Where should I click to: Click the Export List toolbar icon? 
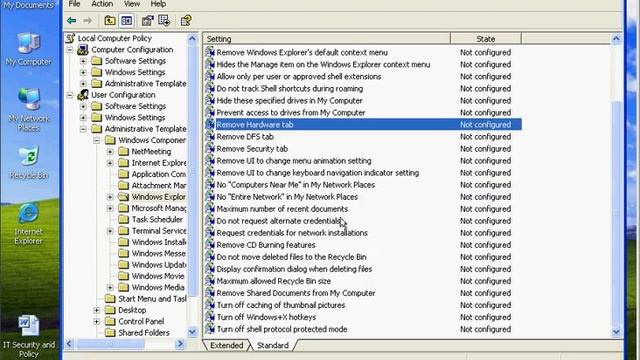pos(164,20)
